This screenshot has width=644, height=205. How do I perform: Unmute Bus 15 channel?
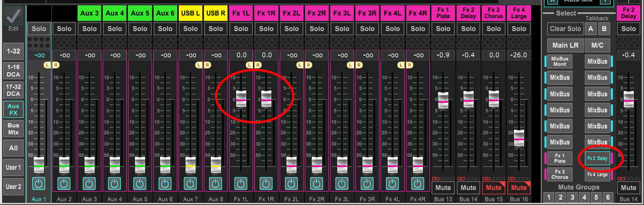[x=494, y=188]
